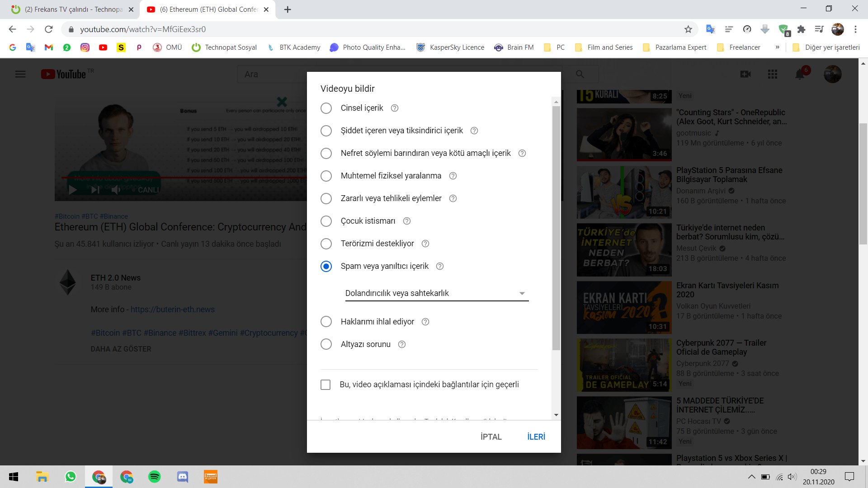This screenshot has width=868, height=488.
Task: Open Chrome extensions puzzle icon
Action: coord(801,29)
